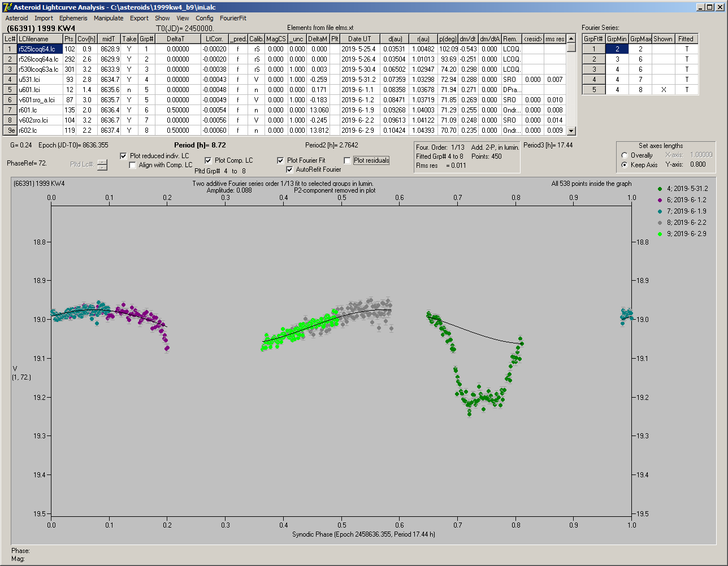Click the lightcurve table scrollbar thumb

click(571, 48)
